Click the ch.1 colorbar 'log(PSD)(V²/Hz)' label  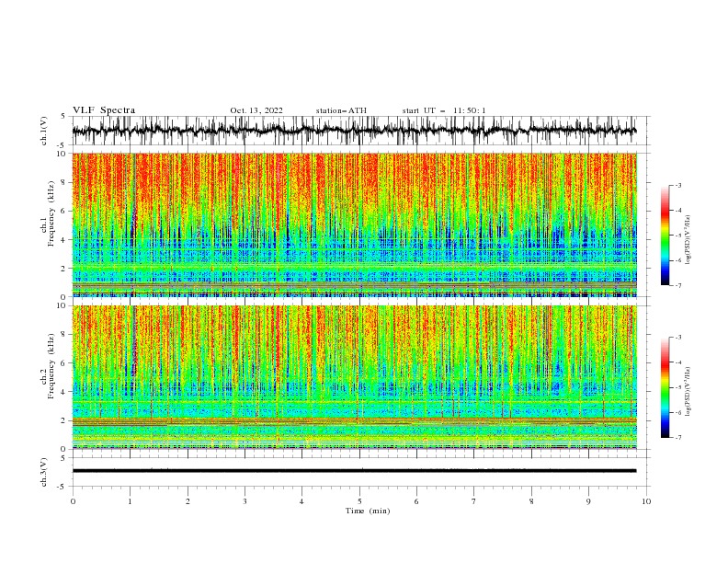tap(688, 240)
